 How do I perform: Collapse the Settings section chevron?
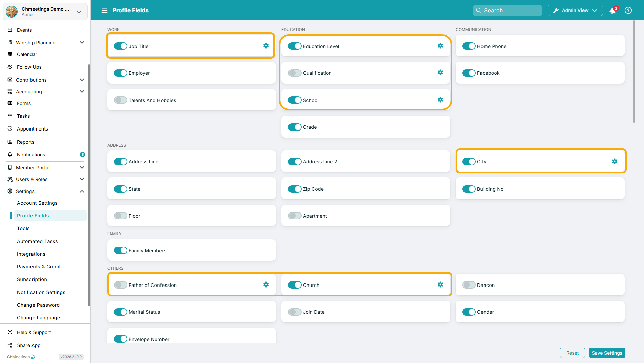point(82,191)
